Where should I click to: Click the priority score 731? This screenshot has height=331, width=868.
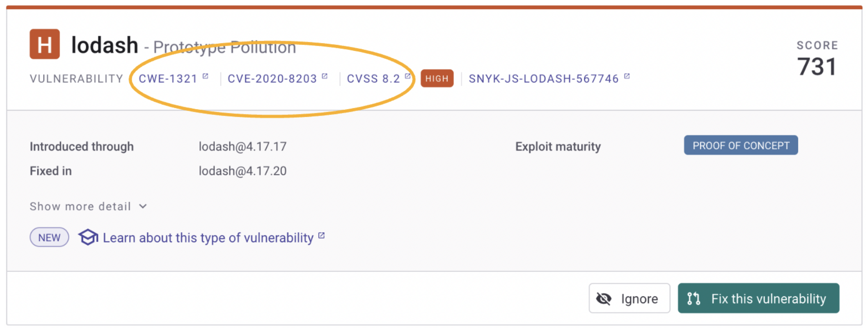816,67
